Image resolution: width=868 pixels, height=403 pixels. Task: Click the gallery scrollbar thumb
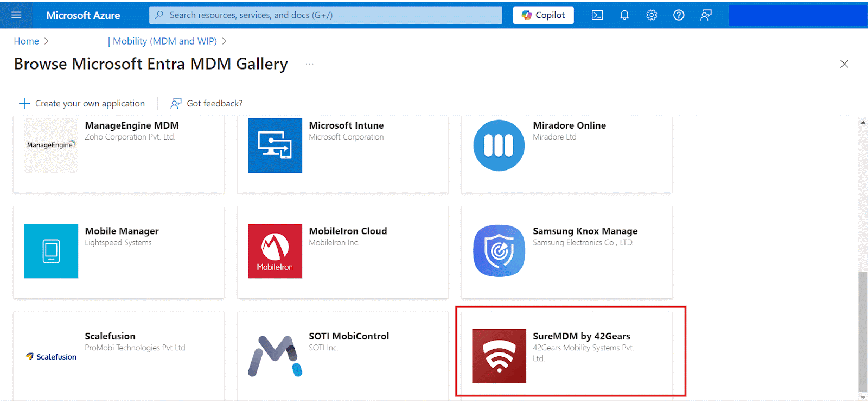click(x=863, y=331)
